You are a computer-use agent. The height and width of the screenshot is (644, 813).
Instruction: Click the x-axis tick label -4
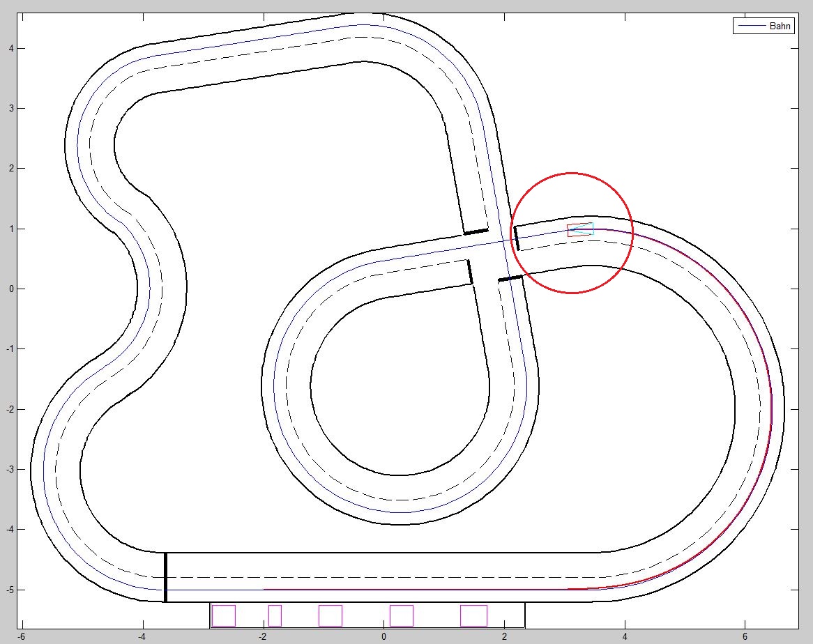tap(142, 636)
